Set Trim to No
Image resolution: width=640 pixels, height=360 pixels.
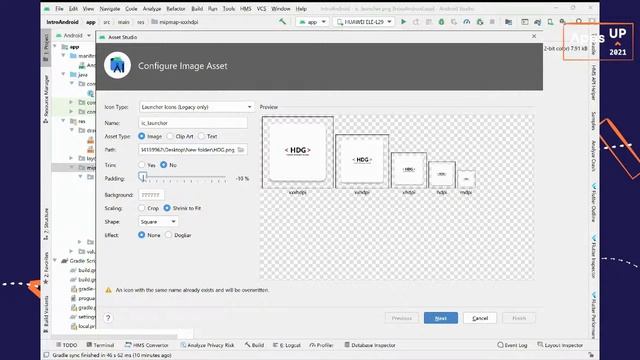(x=164, y=165)
